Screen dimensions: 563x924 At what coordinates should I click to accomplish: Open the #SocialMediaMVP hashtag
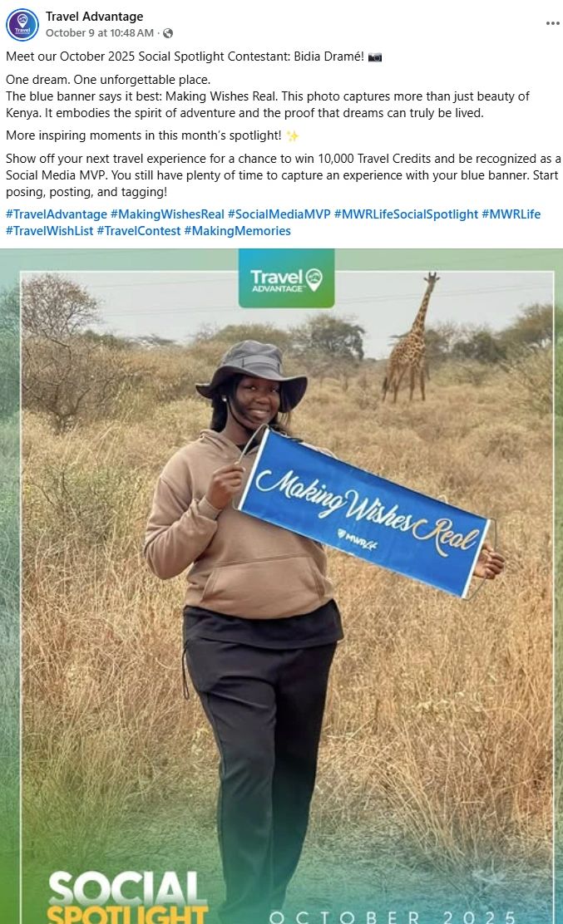click(x=279, y=214)
